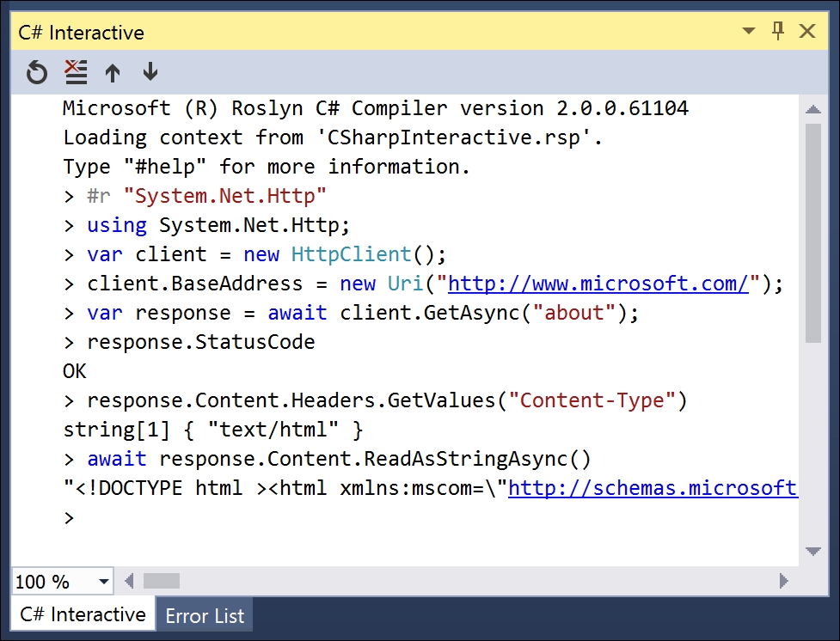Switch to the Error List tab
The image size is (840, 641).
(x=205, y=616)
